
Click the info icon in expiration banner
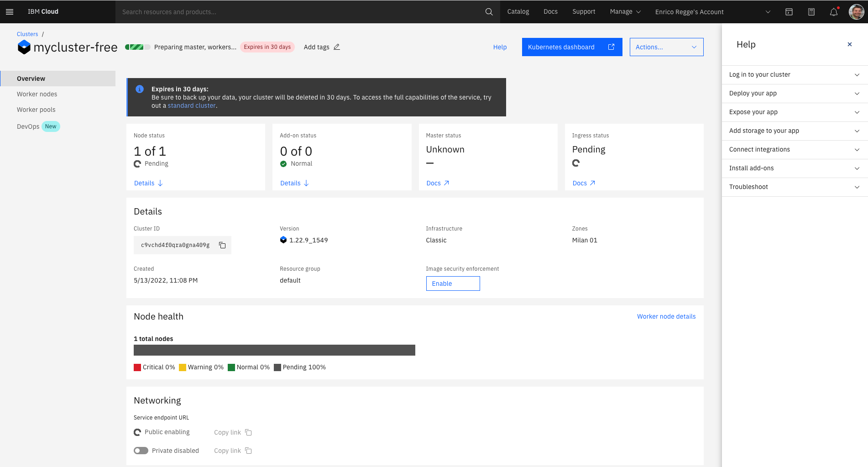(140, 89)
